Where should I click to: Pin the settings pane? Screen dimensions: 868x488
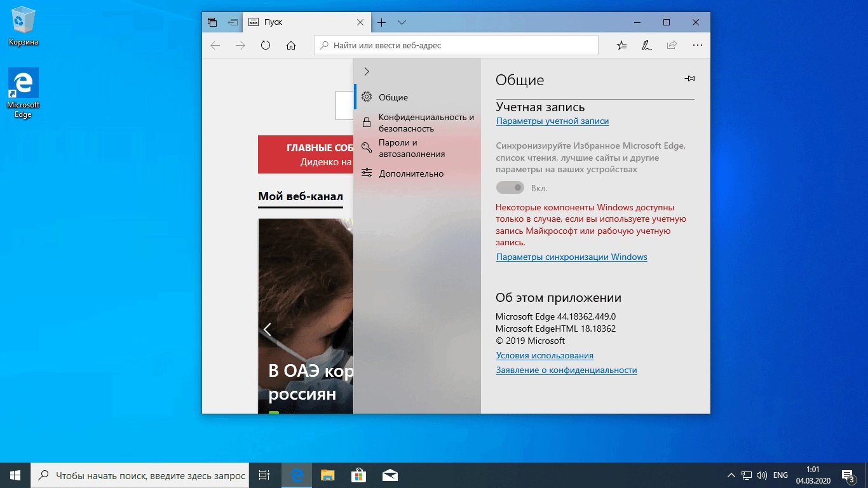click(x=689, y=79)
